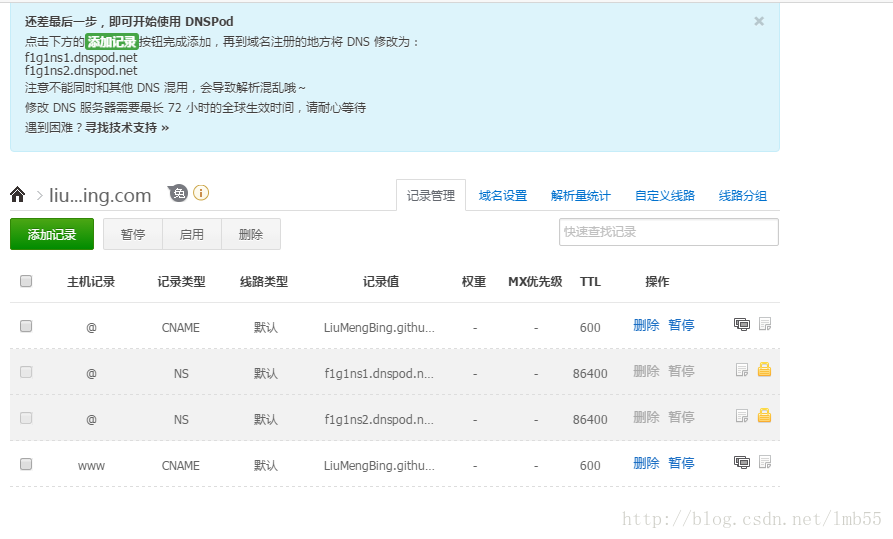Click LiuMengBing.githu... value in www row
The image size is (893, 539).
pos(379,466)
